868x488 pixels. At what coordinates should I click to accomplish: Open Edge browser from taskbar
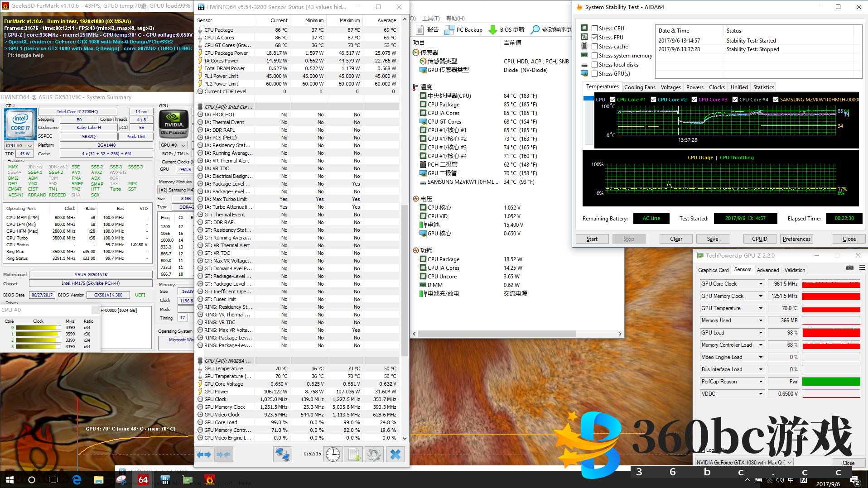point(77,479)
